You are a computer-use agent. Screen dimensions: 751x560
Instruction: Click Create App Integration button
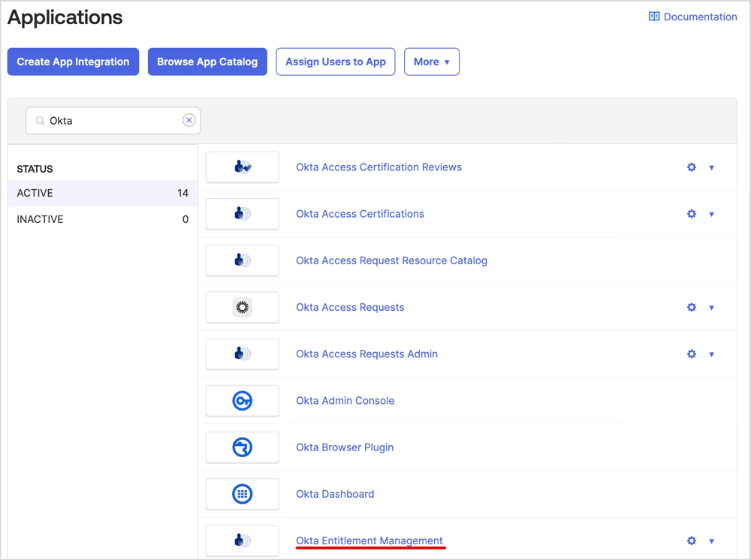74,62
